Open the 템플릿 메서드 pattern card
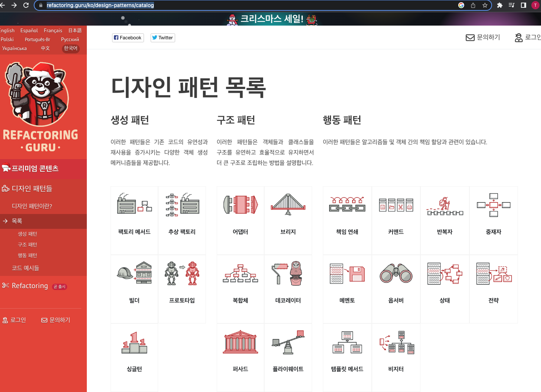This screenshot has width=541, height=392. click(x=347, y=358)
